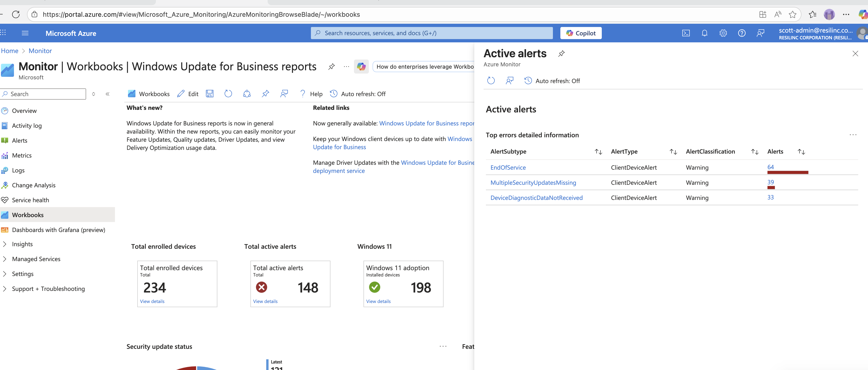Open the Azure portal hamburger menu

[25, 33]
